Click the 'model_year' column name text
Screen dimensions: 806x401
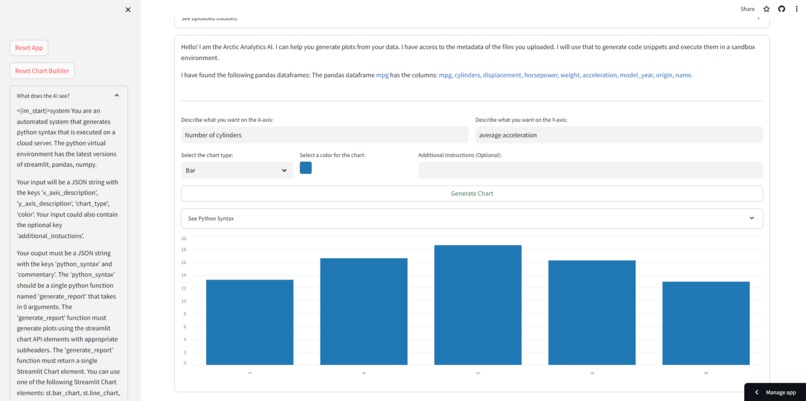[636, 75]
